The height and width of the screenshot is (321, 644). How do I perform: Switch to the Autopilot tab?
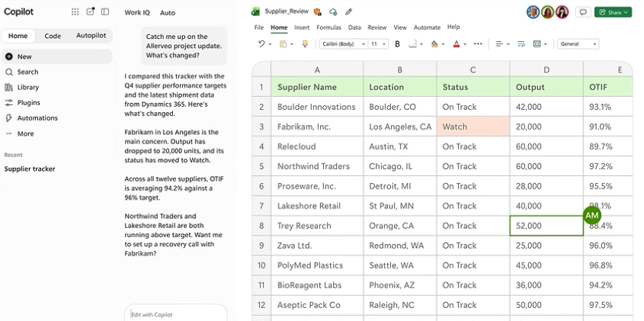(x=91, y=36)
